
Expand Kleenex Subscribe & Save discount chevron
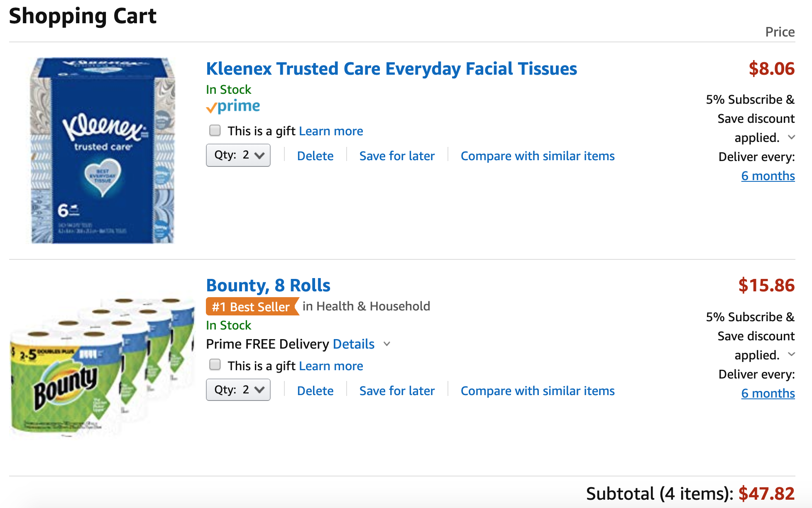791,137
